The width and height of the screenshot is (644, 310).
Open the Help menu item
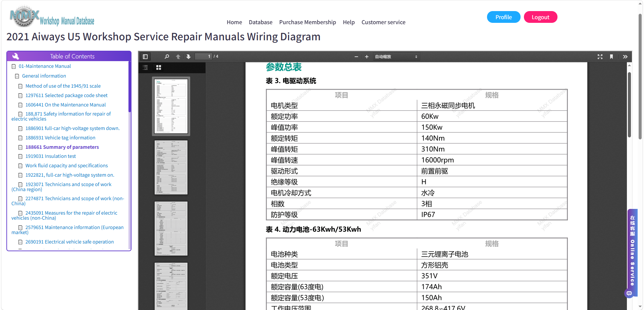click(349, 22)
